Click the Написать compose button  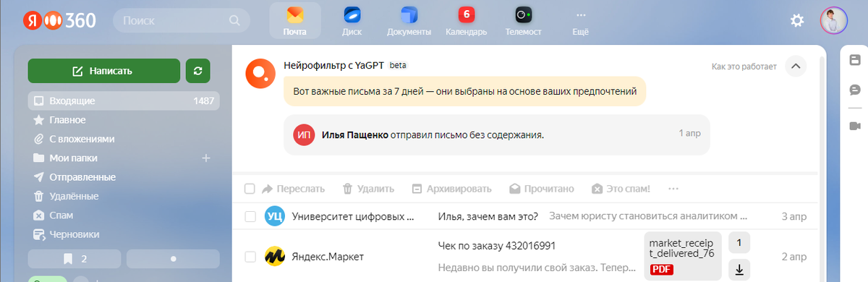103,71
